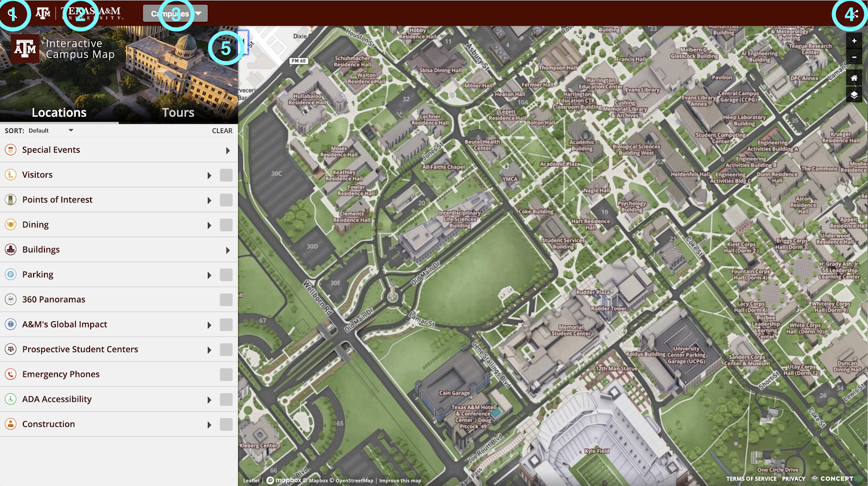Click the Points of Interest icon
The width and height of the screenshot is (868, 486).
(10, 200)
